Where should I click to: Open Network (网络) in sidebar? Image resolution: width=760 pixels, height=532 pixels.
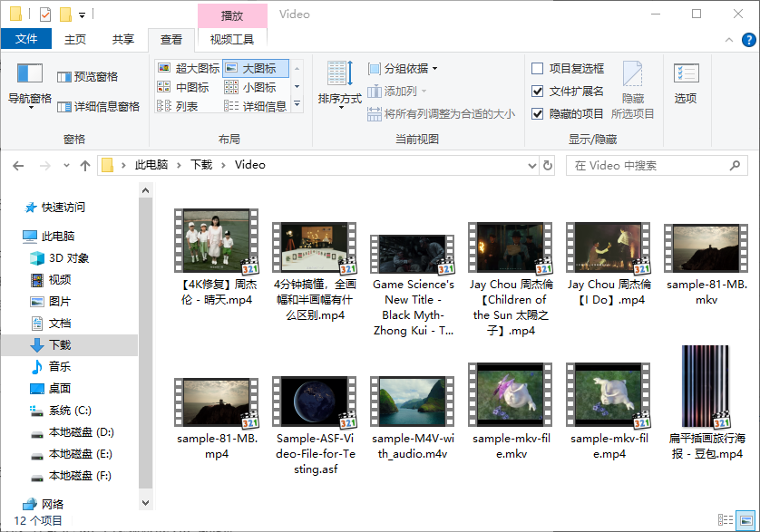point(52,505)
